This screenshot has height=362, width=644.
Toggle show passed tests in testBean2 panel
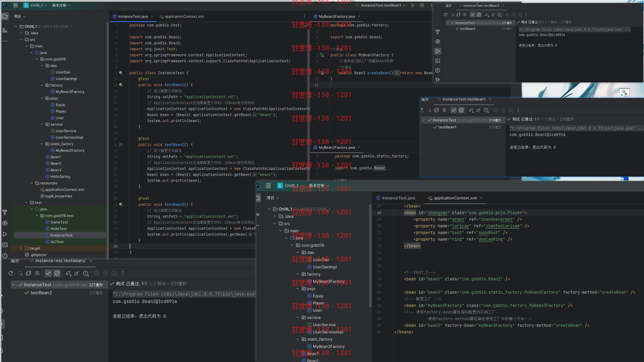coord(48,273)
